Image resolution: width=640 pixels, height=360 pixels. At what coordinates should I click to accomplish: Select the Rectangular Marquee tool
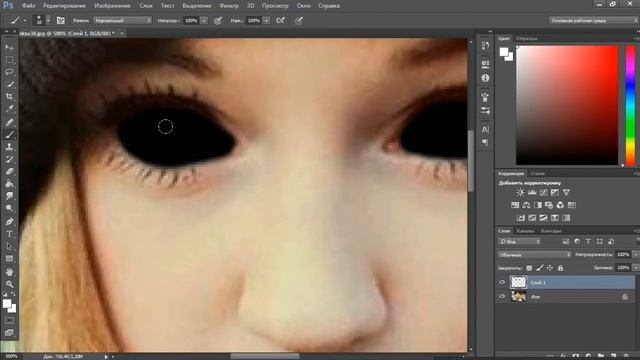(x=9, y=60)
